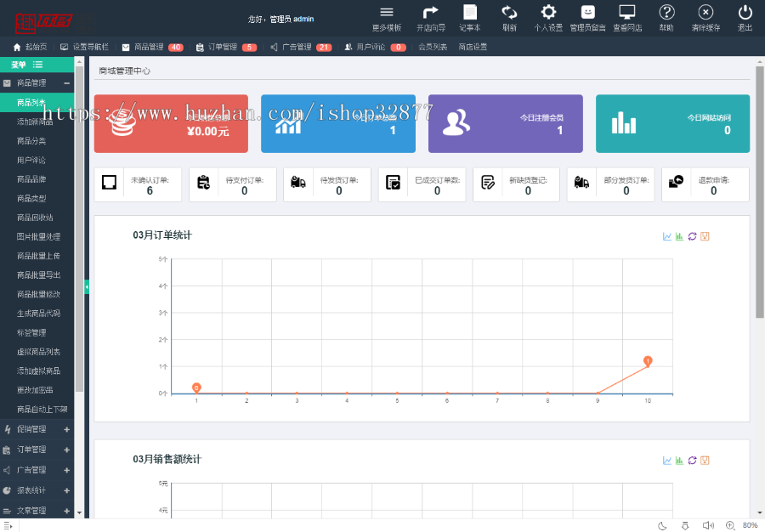The height and width of the screenshot is (532, 765).
Task: Collapse the 商品管理 sidebar section
Action: (x=67, y=83)
